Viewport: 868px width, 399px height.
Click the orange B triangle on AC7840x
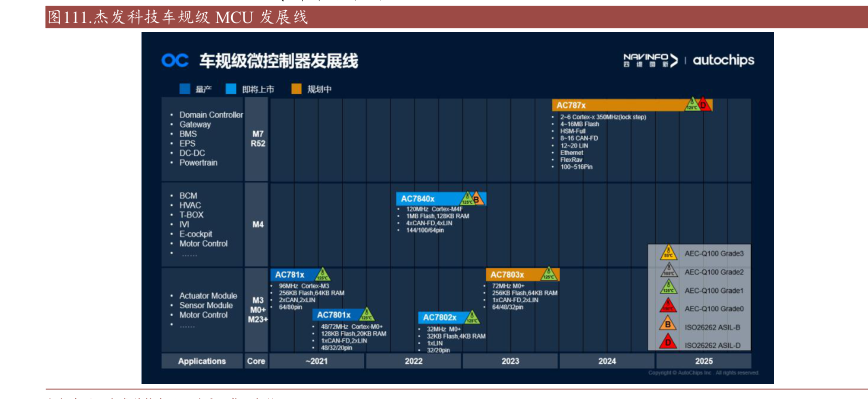[478, 198]
